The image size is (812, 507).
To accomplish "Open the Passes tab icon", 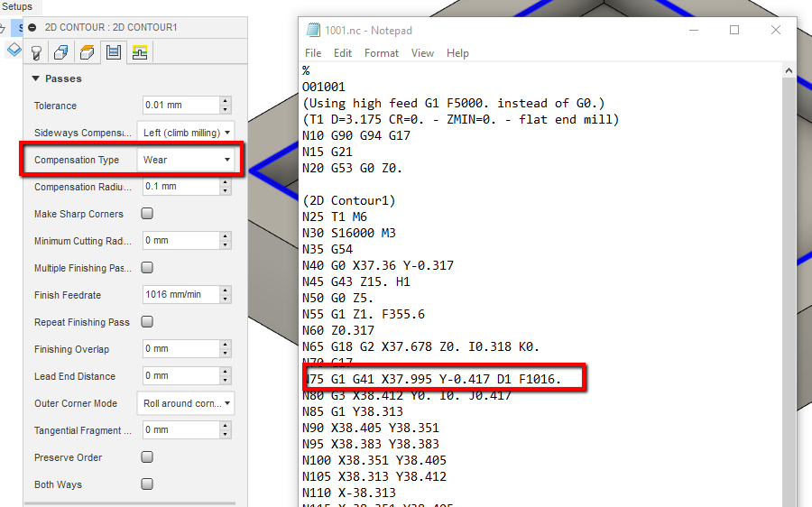I will coord(114,52).
